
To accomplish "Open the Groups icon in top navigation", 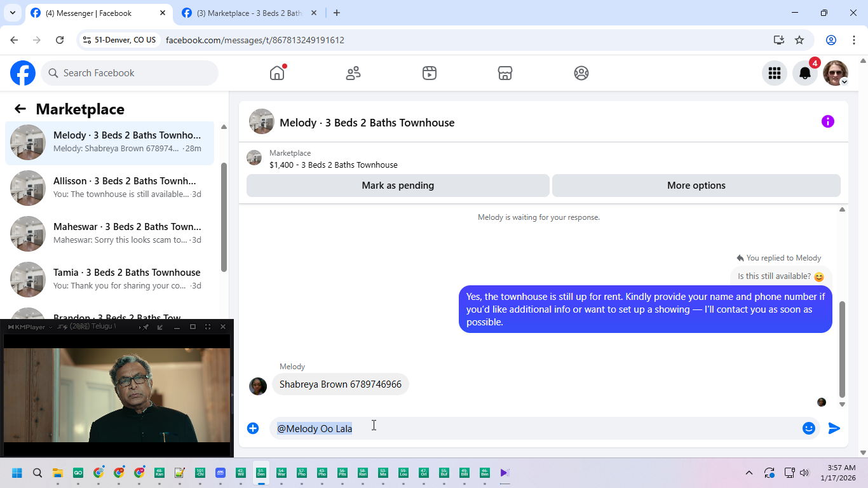I will click(581, 73).
